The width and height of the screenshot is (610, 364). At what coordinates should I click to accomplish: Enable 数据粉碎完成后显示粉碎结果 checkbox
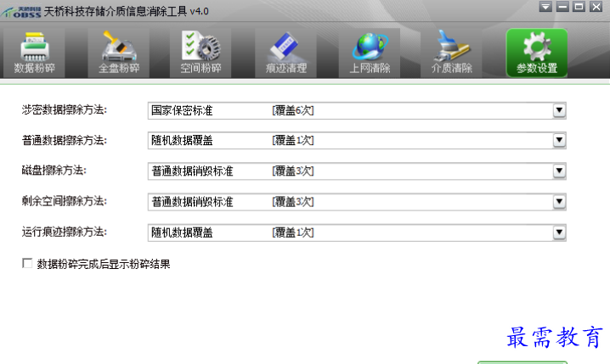(x=27, y=263)
